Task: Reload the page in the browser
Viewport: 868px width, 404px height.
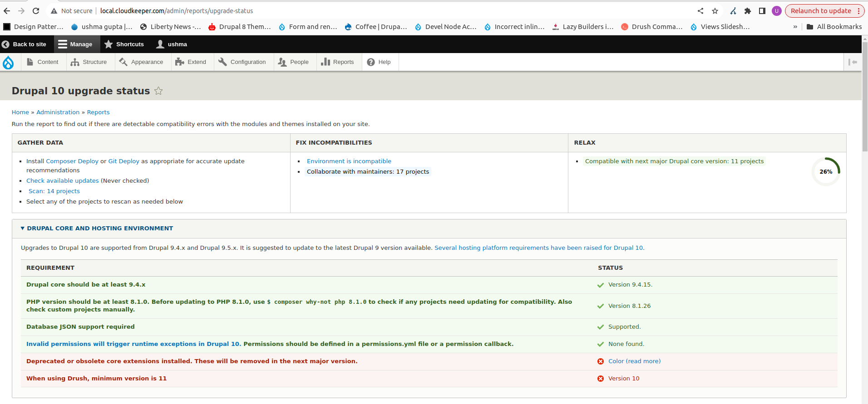Action: click(36, 11)
